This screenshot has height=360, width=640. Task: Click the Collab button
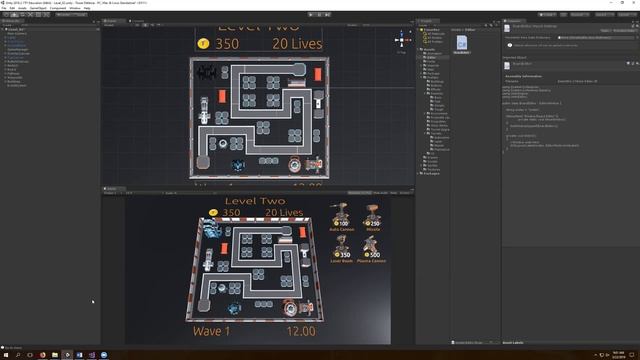click(547, 15)
